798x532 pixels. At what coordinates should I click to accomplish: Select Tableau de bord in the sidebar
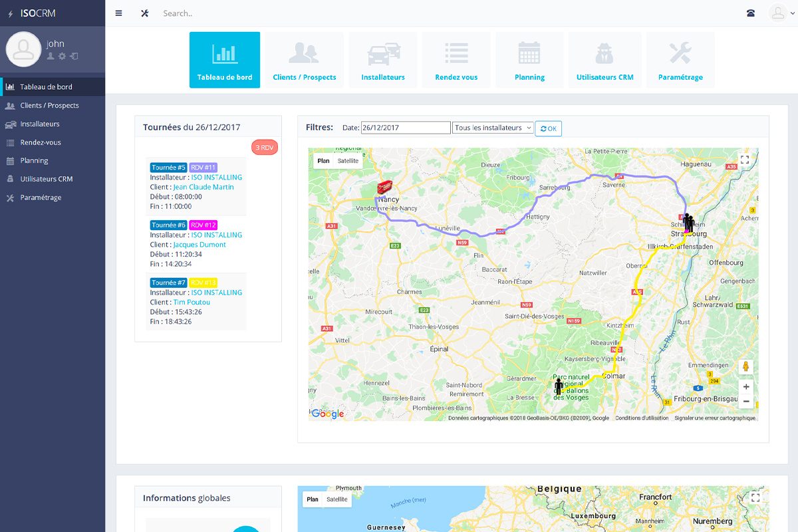pos(53,87)
